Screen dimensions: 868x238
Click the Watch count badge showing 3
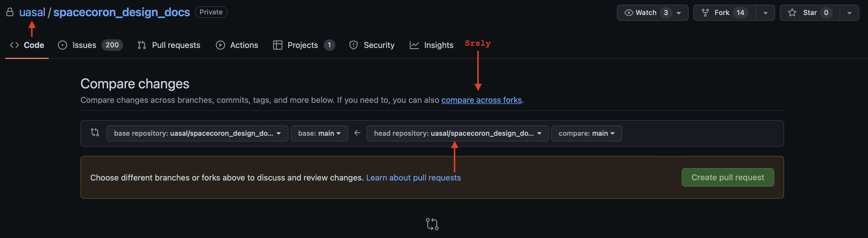point(666,13)
